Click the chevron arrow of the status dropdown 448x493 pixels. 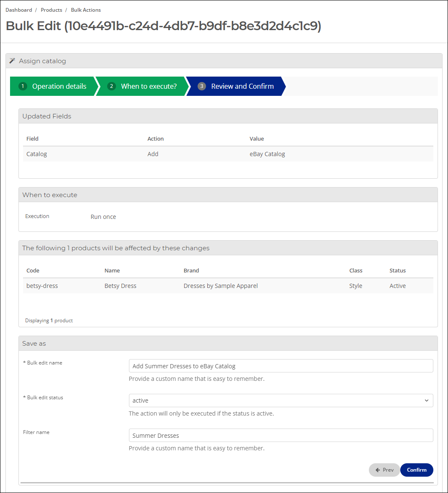click(x=427, y=401)
